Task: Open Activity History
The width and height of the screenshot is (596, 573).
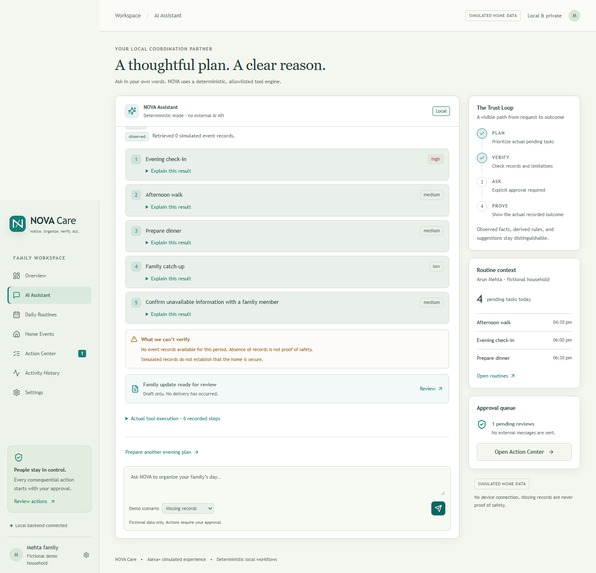Action: coord(49,373)
